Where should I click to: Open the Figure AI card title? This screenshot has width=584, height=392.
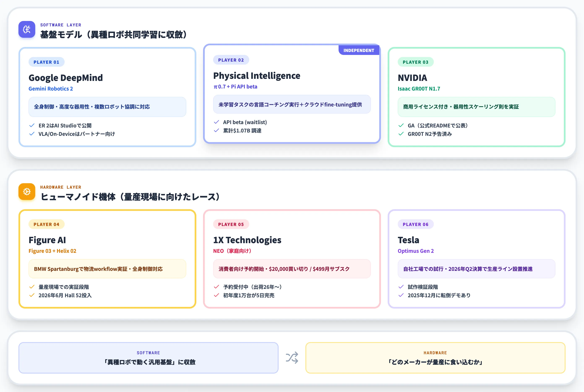pos(47,240)
